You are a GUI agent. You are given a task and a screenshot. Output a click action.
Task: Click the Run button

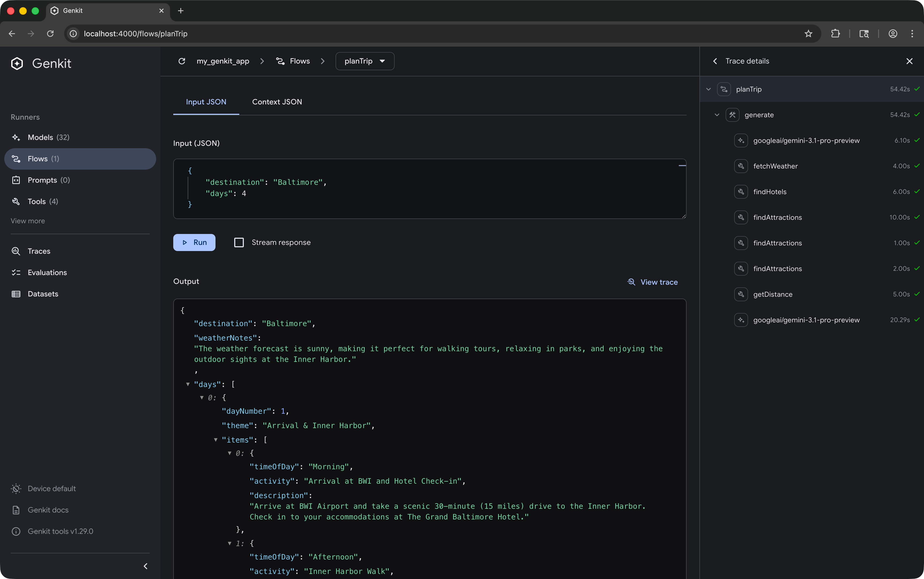[194, 242]
